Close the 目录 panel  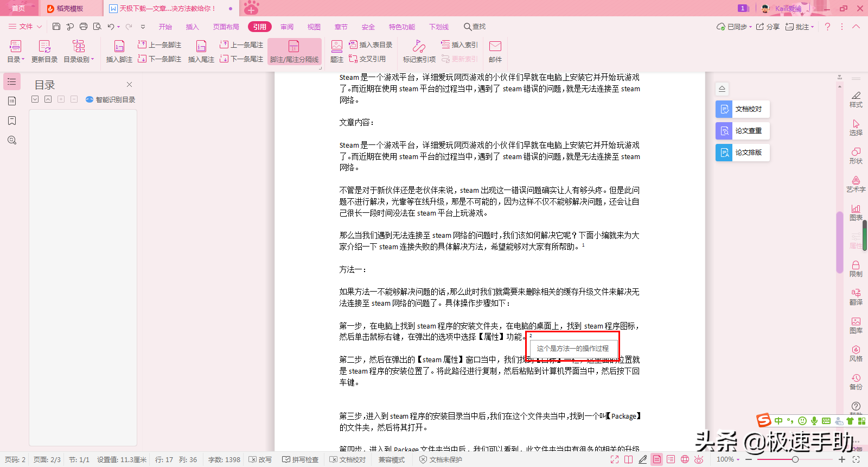click(129, 84)
